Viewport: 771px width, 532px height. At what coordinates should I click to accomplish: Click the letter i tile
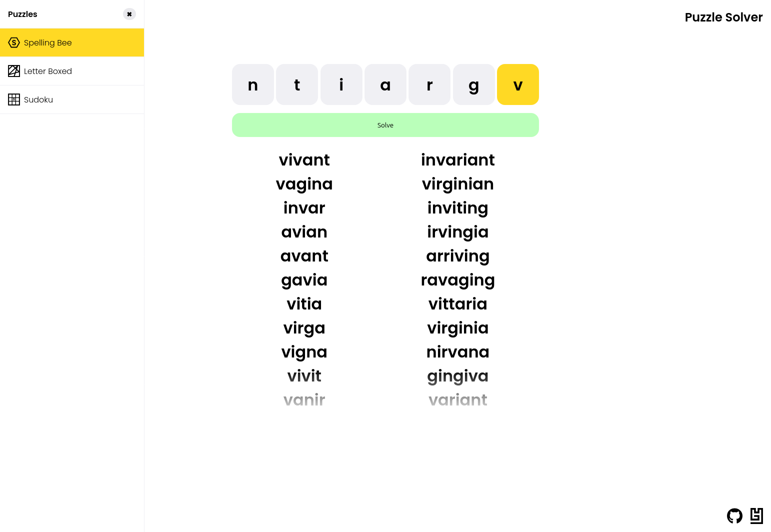[341, 84]
